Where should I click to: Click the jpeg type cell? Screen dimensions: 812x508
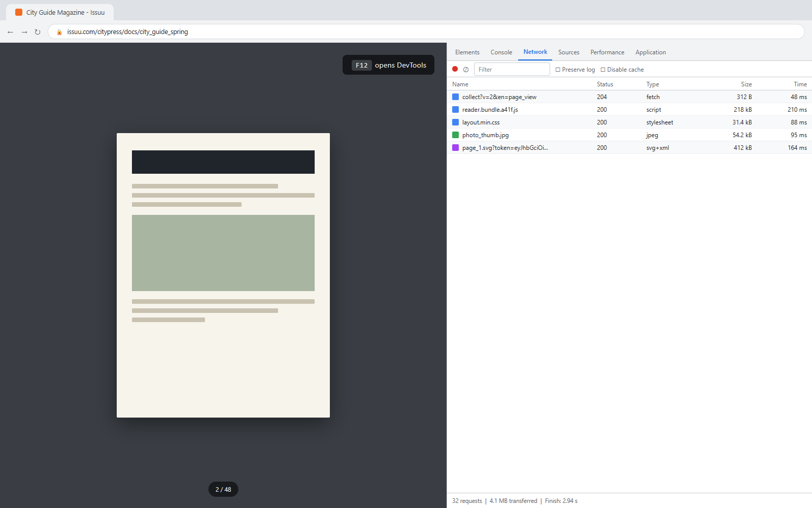pos(652,135)
